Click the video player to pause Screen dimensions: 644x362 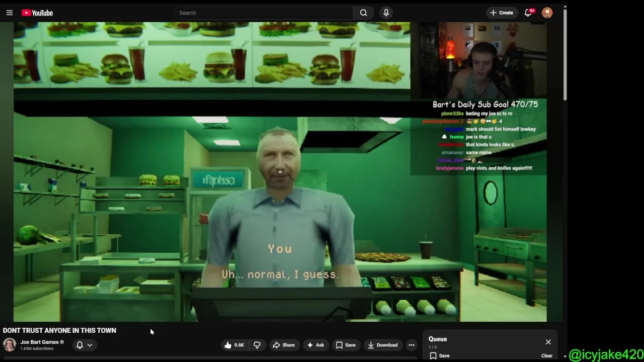(x=280, y=171)
